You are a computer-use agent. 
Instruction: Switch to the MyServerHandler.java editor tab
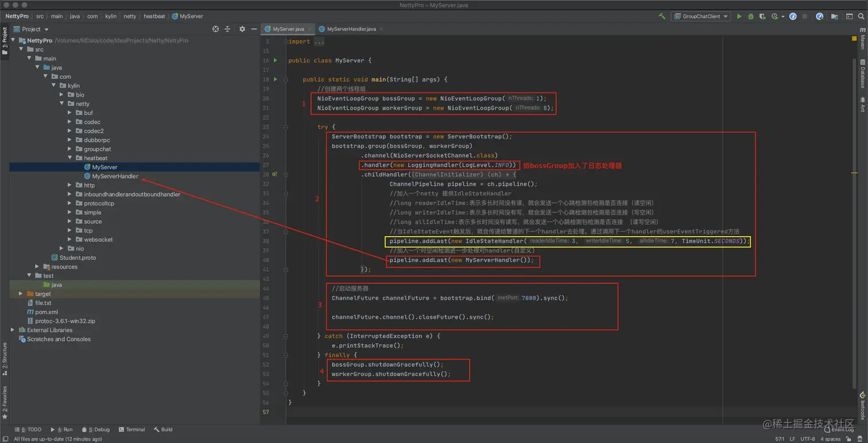tap(351, 29)
